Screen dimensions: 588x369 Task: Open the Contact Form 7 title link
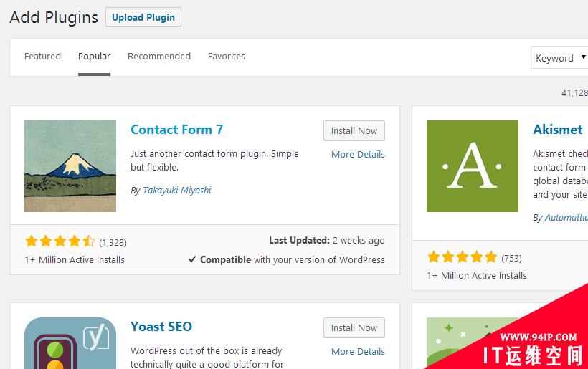click(177, 130)
